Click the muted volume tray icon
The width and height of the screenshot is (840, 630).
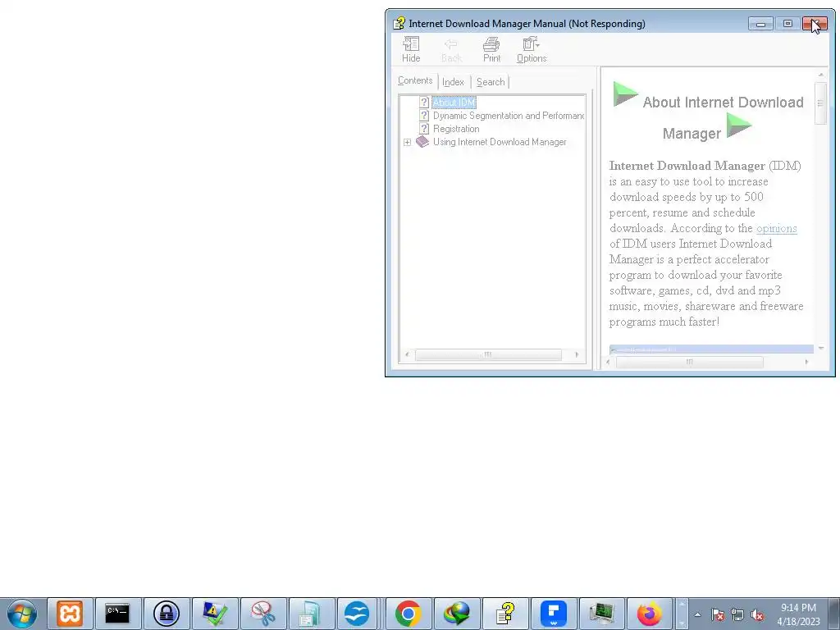[757, 615]
